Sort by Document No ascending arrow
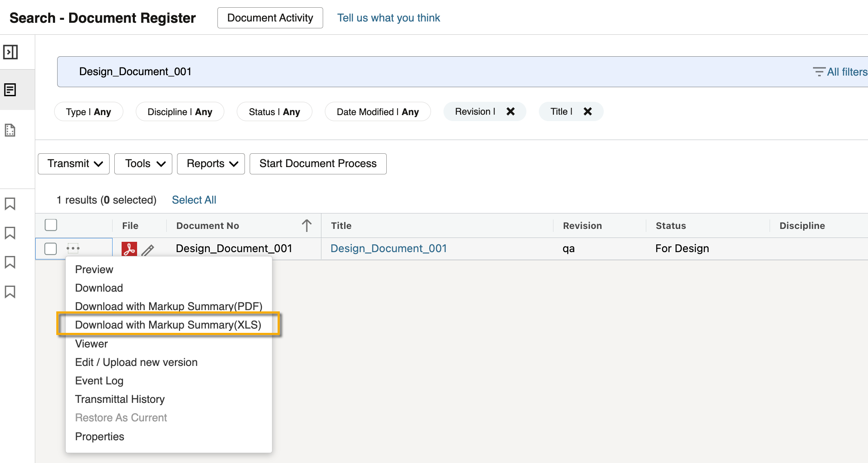This screenshot has width=868, height=463. click(x=306, y=225)
